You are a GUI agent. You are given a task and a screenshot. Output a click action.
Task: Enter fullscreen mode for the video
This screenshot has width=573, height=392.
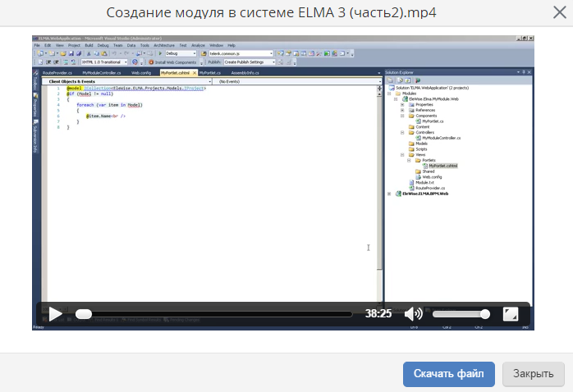(x=510, y=313)
